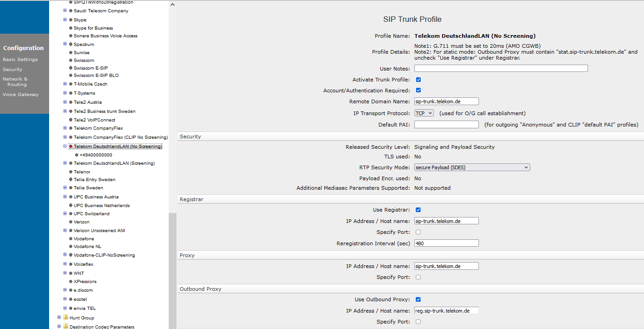Uncheck the Use Outbound Proxy checkbox
This screenshot has height=329, width=644.
click(418, 299)
